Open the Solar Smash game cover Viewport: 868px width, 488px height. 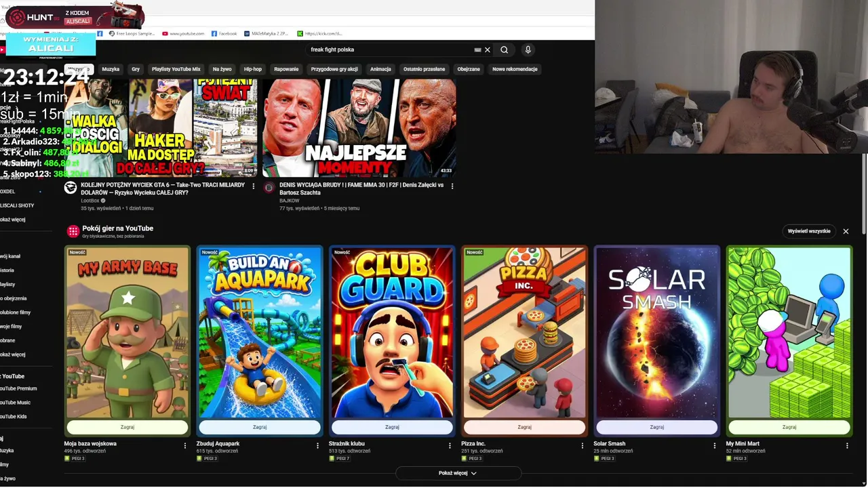pos(656,332)
